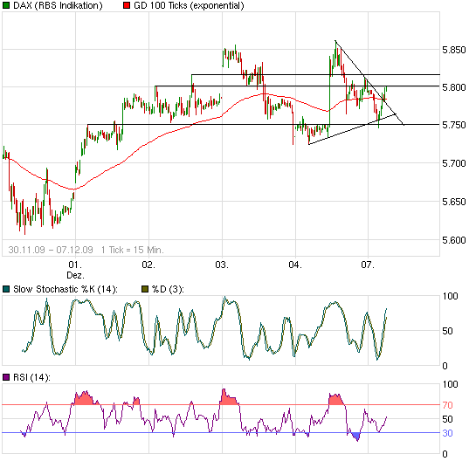Select the 03. date axis marker
The width and height of the screenshot is (476, 461).
coord(222,265)
